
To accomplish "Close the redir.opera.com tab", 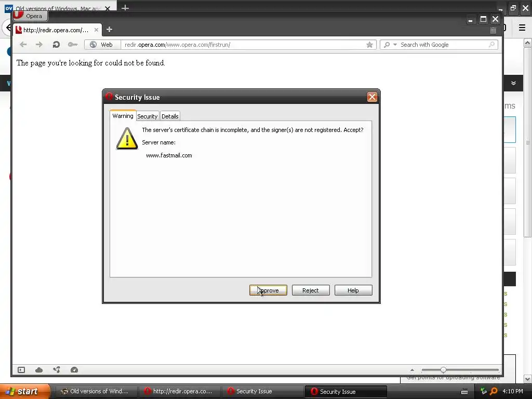I will pyautogui.click(x=96, y=30).
